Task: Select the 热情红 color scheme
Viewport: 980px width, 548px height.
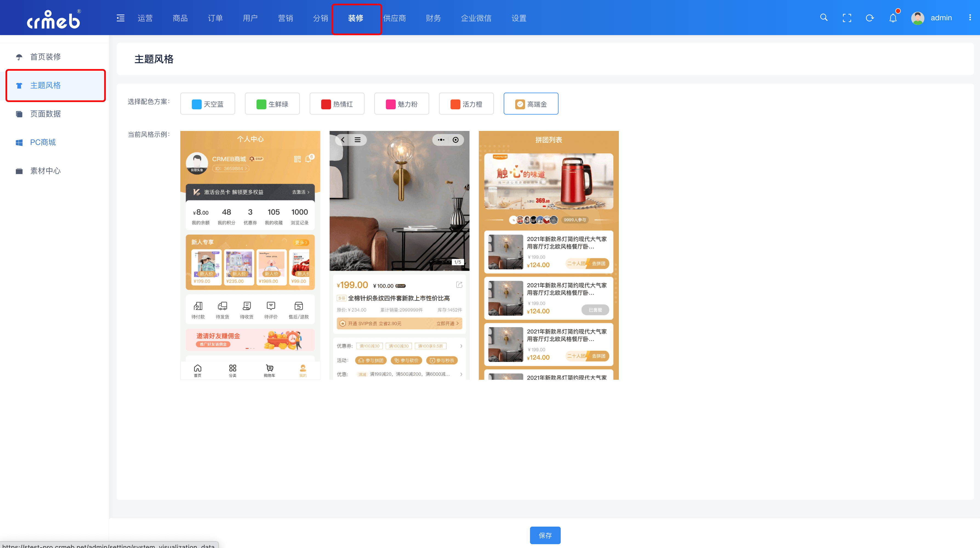Action: coord(337,104)
